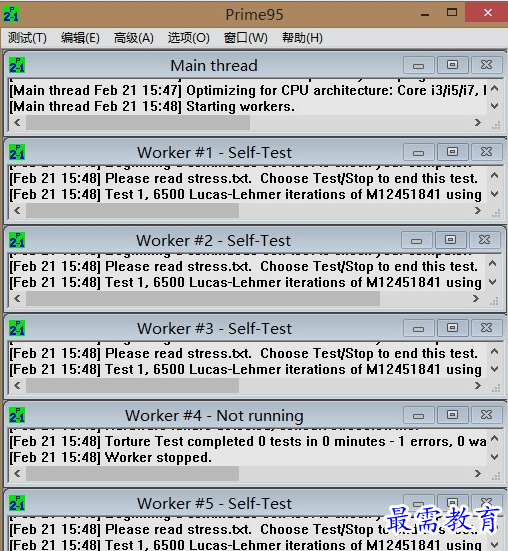This screenshot has height=551, width=508.
Task: Click 'Please read stress.txt' line in Worker #2
Action: click(243, 266)
